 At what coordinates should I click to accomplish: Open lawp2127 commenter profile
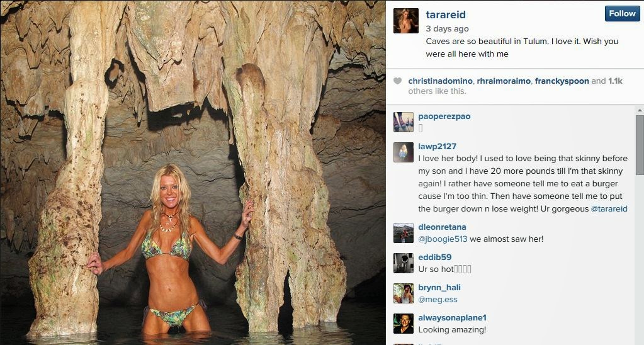pyautogui.click(x=437, y=146)
